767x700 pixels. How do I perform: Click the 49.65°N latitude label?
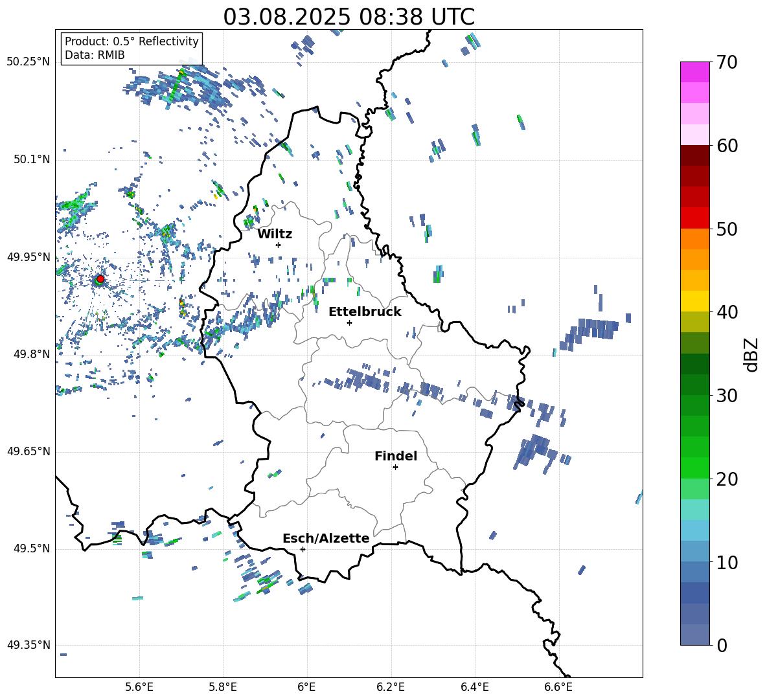29,451
